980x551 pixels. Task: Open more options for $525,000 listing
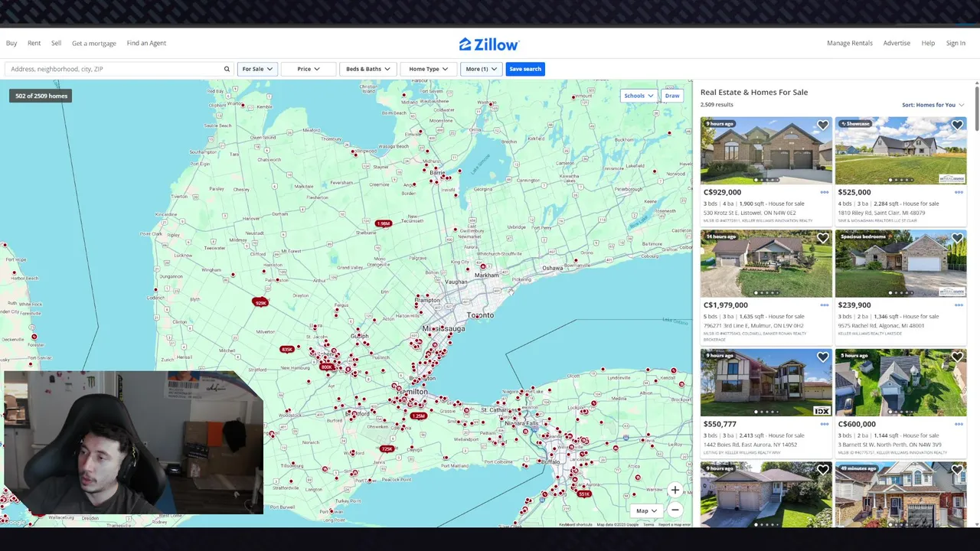point(959,192)
